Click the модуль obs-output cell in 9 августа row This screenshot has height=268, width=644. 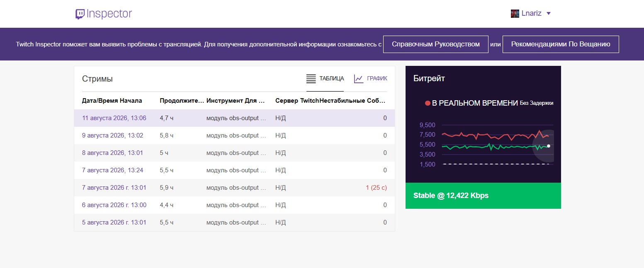pos(236,135)
